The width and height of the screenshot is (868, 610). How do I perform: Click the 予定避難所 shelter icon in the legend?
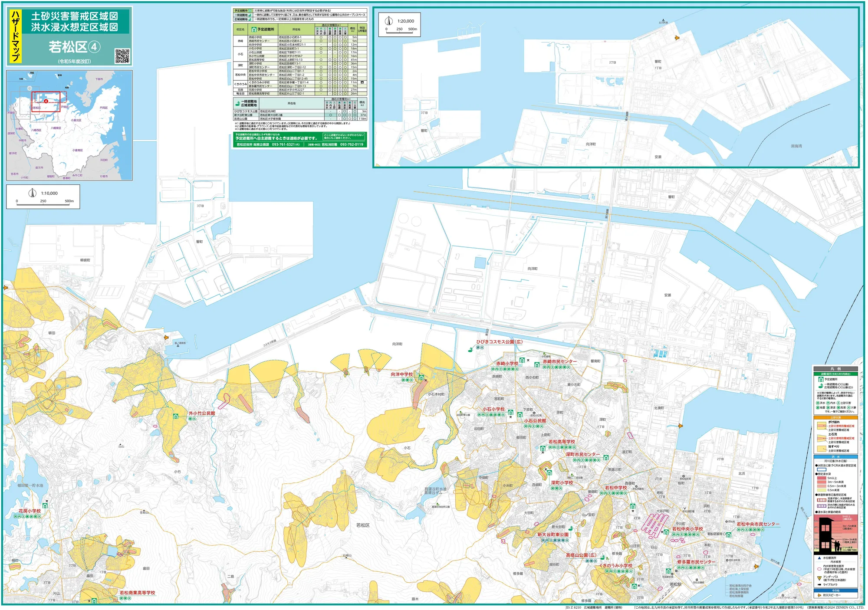point(820,379)
